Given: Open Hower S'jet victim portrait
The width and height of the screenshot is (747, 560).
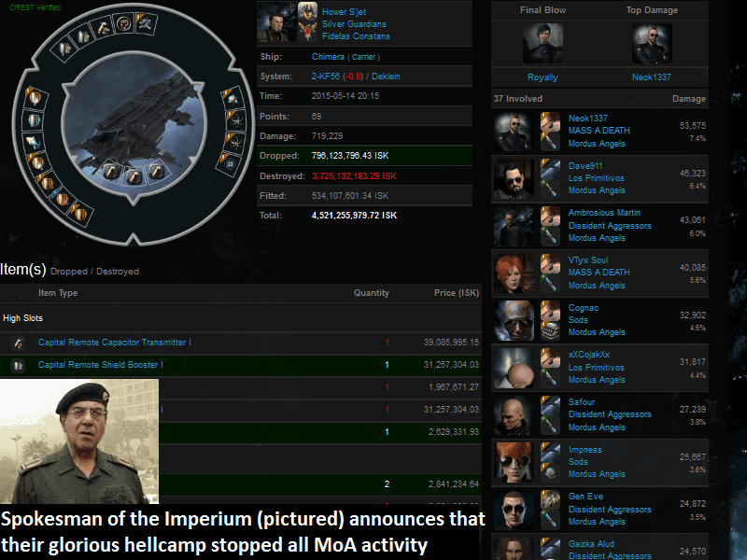Looking at the screenshot, I should (x=276, y=21).
